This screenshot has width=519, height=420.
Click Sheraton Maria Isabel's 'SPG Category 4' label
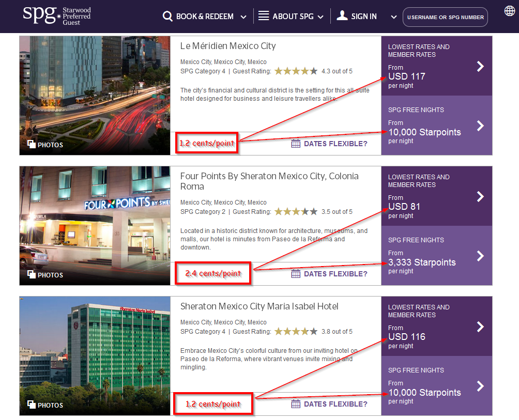point(203,331)
